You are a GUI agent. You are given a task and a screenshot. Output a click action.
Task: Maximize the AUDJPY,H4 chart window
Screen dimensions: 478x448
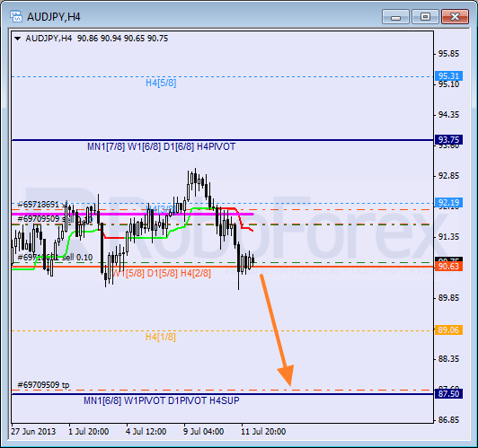425,16
